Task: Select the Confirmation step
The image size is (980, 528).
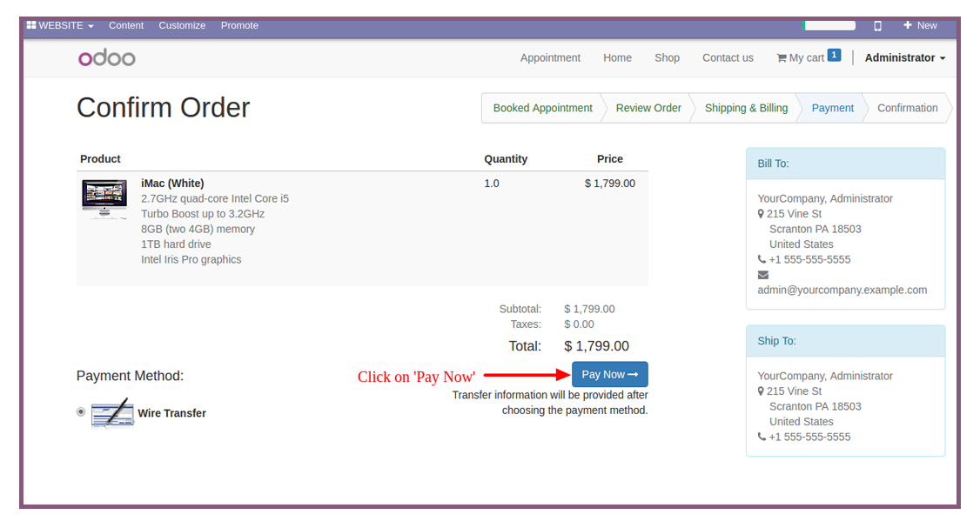Action: pyautogui.click(x=908, y=108)
